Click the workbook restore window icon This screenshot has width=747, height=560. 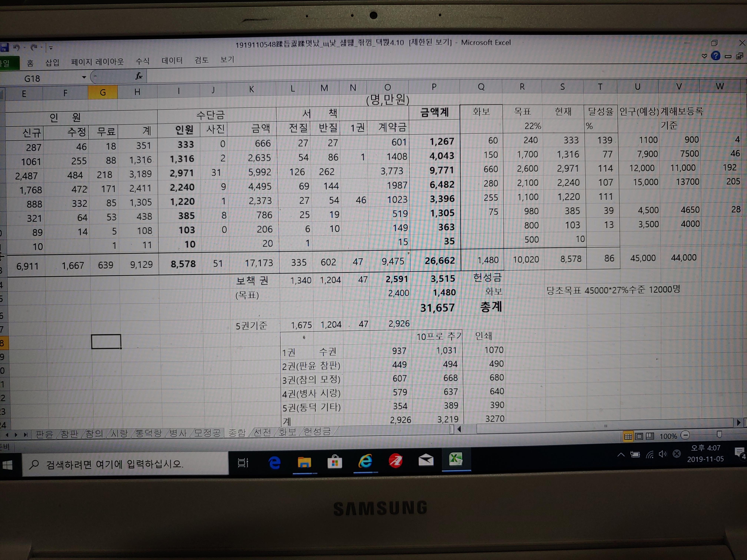739,56
